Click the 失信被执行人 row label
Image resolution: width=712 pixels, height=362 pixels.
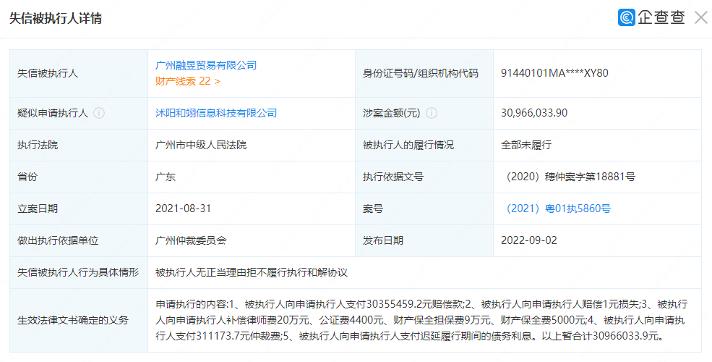(48, 73)
